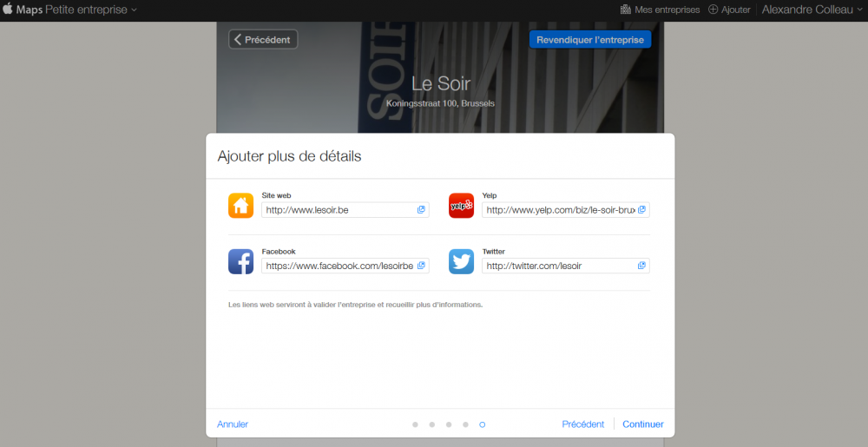Click the Le Soir business title
Image resolution: width=868 pixels, height=447 pixels.
point(441,83)
